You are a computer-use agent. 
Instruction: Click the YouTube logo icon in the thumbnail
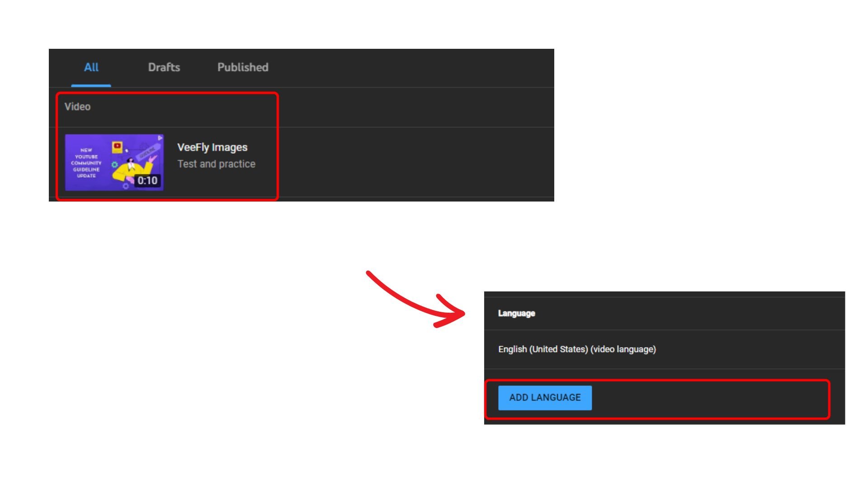coord(117,146)
